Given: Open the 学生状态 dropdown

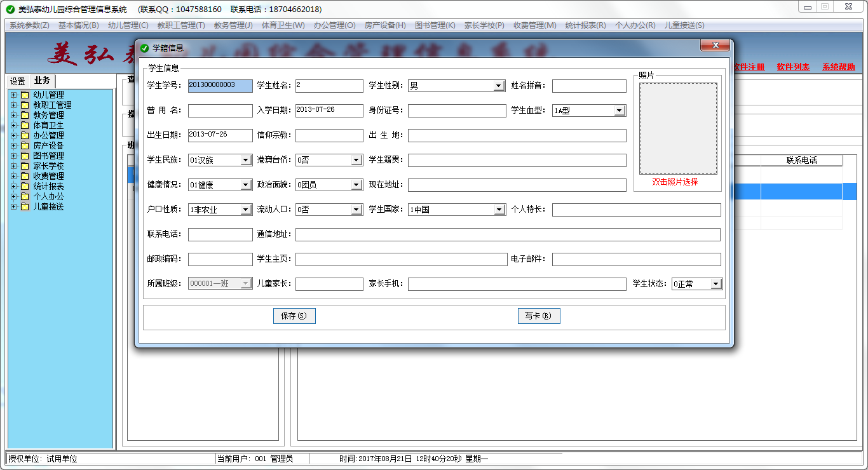Looking at the screenshot, I should pyautogui.click(x=716, y=284).
